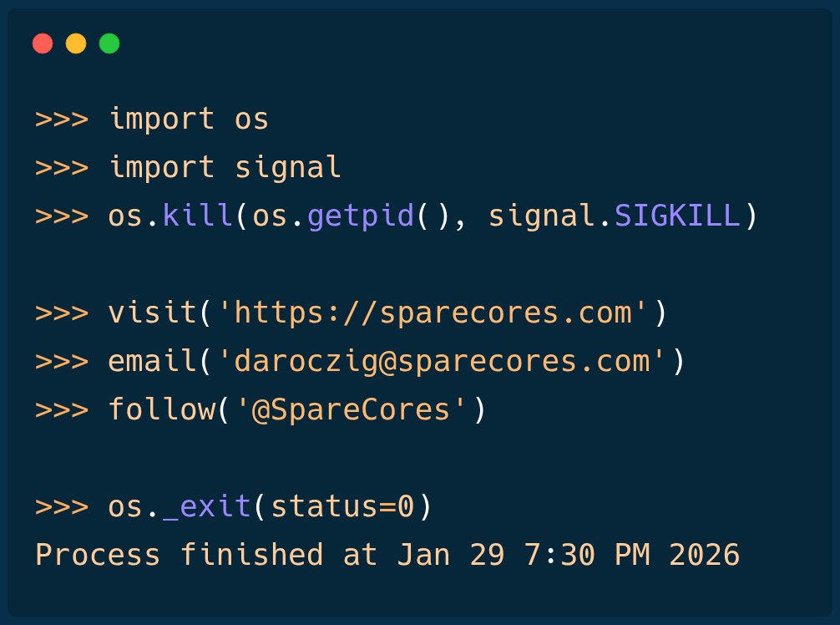The image size is (840, 625).
Task: Click the red close dot
Action: click(43, 43)
